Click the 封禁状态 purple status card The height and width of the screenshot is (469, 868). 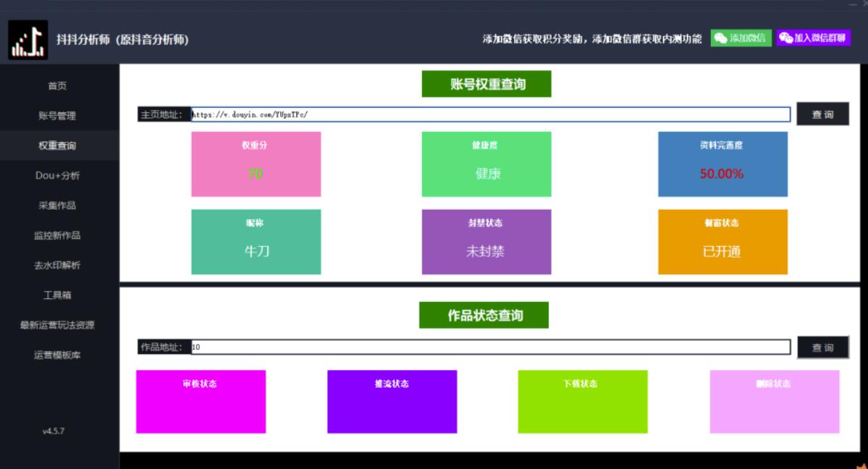(x=486, y=242)
